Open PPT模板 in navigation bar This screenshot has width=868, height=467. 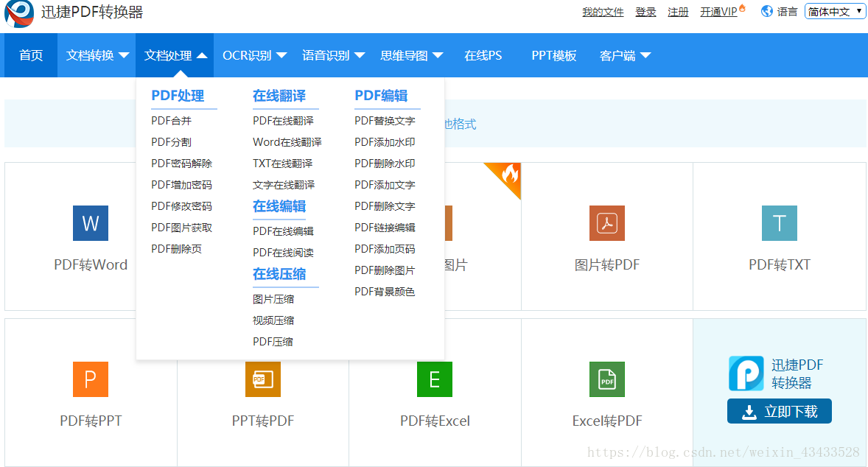[x=554, y=55]
